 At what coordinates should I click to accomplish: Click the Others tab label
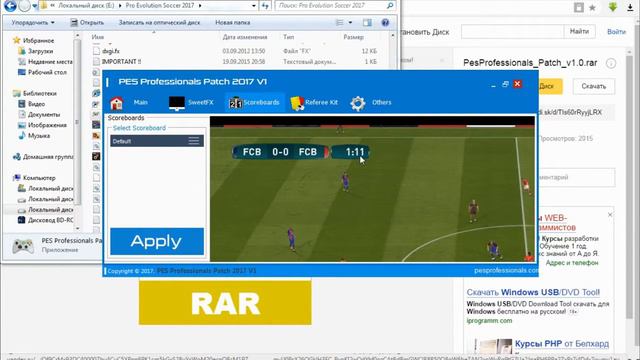[x=381, y=102]
